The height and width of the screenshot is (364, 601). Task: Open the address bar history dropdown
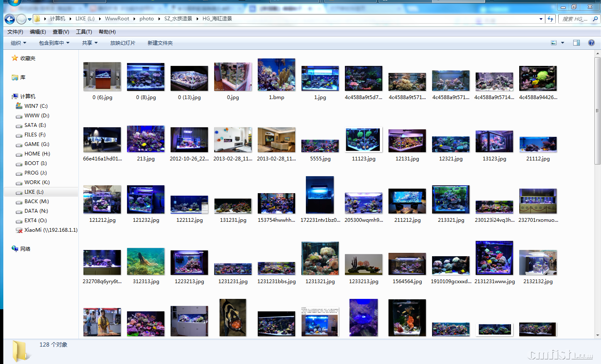point(541,19)
